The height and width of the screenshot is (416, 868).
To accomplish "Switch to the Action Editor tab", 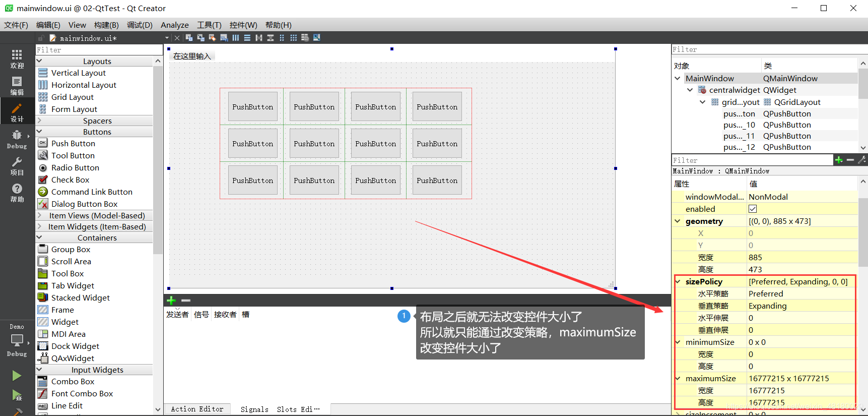I will 197,409.
